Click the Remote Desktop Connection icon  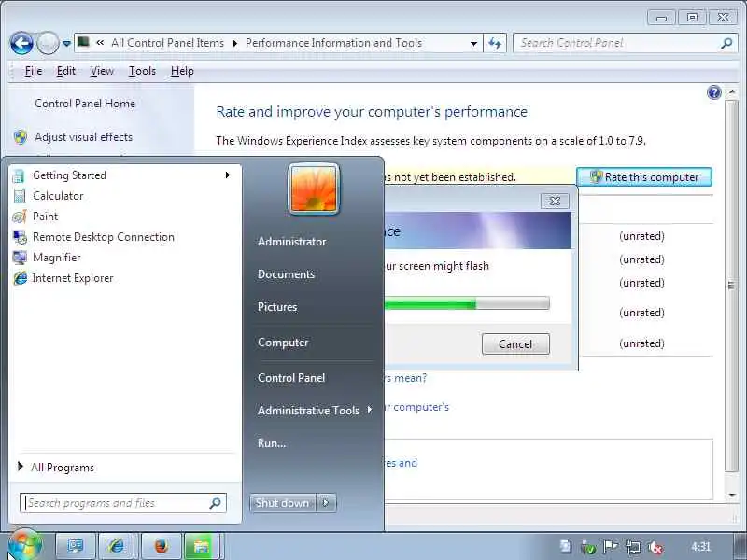pyautogui.click(x=20, y=237)
